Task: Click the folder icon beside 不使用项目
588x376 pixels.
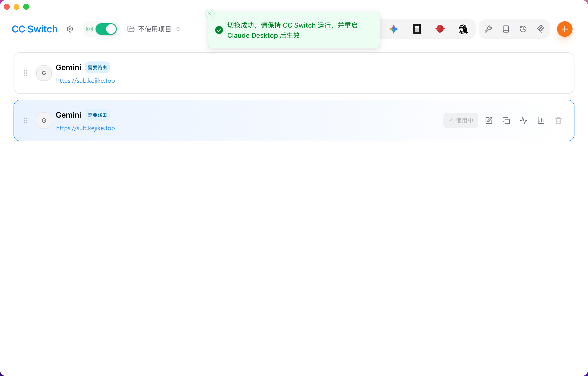Action: coord(131,29)
